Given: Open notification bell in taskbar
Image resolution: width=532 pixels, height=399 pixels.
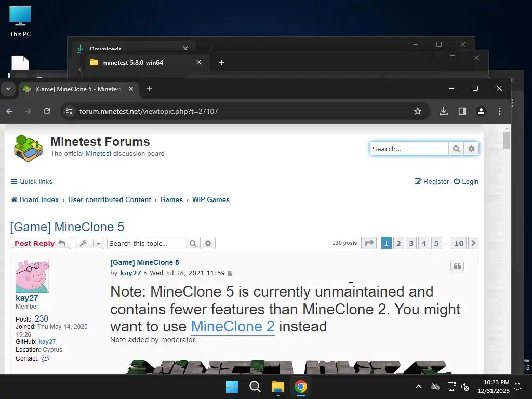Looking at the screenshot, I should click(x=517, y=387).
